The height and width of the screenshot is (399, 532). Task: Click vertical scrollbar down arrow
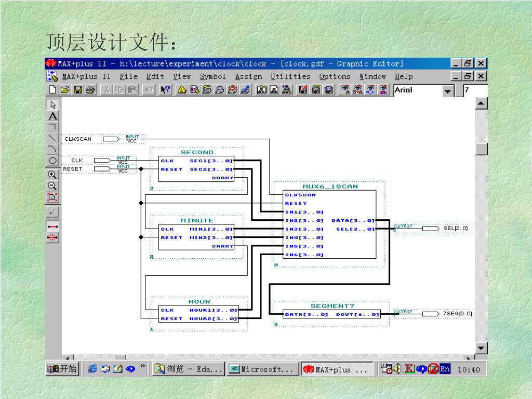(481, 348)
